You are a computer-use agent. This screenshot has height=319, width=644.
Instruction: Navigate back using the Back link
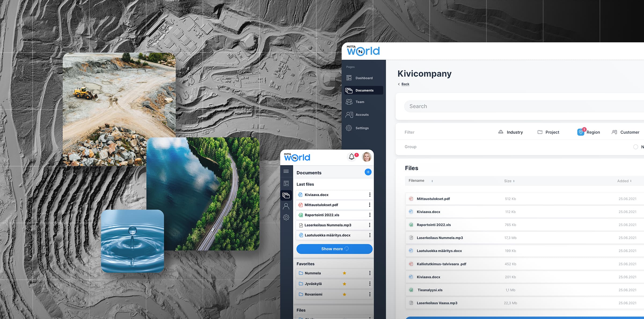click(405, 84)
